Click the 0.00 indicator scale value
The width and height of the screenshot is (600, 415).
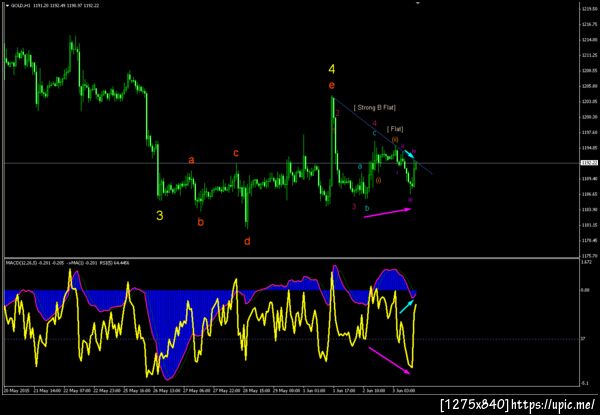coord(585,291)
